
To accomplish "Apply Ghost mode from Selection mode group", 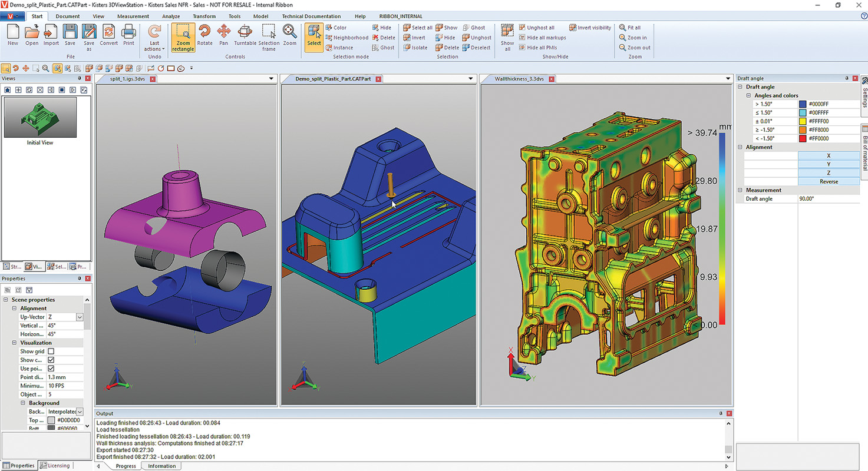I will pos(383,48).
